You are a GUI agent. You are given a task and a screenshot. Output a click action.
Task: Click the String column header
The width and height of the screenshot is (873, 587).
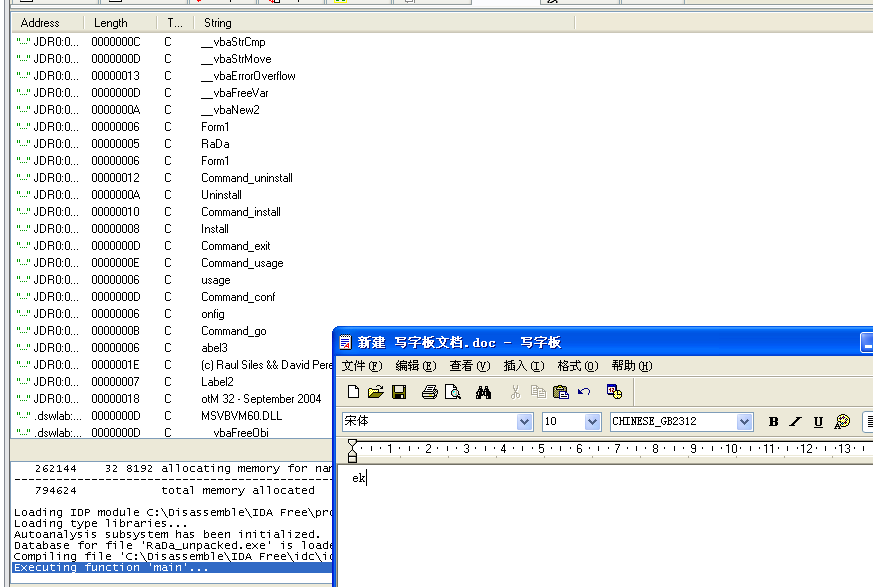pos(384,23)
